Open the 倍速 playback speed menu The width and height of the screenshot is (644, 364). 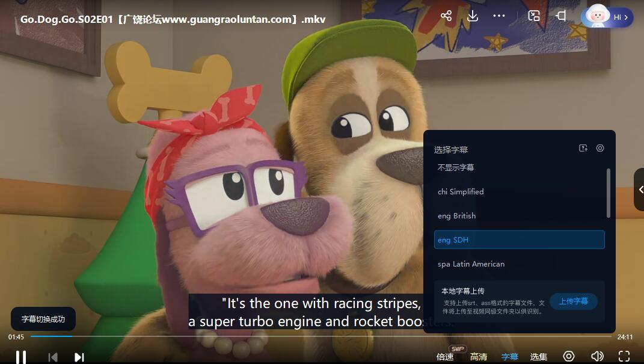tap(445, 357)
